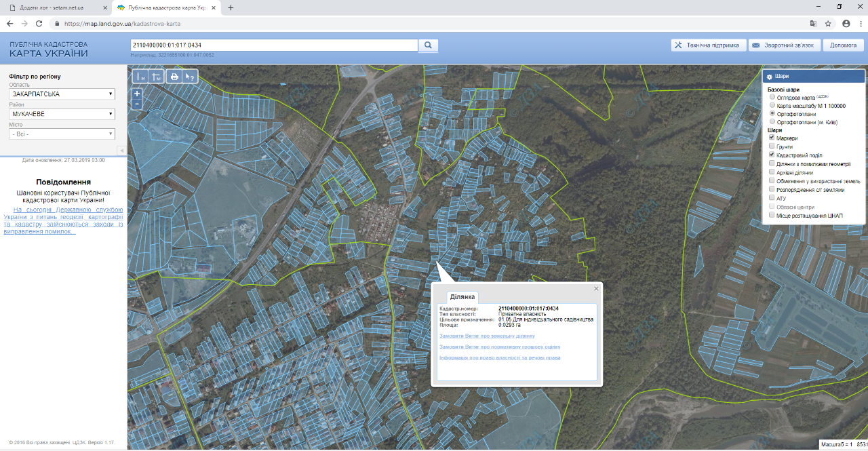Expand the Район dropdown showing МУКАЧЕВЕ
Viewport: 868px width, 451px height.
pos(62,114)
